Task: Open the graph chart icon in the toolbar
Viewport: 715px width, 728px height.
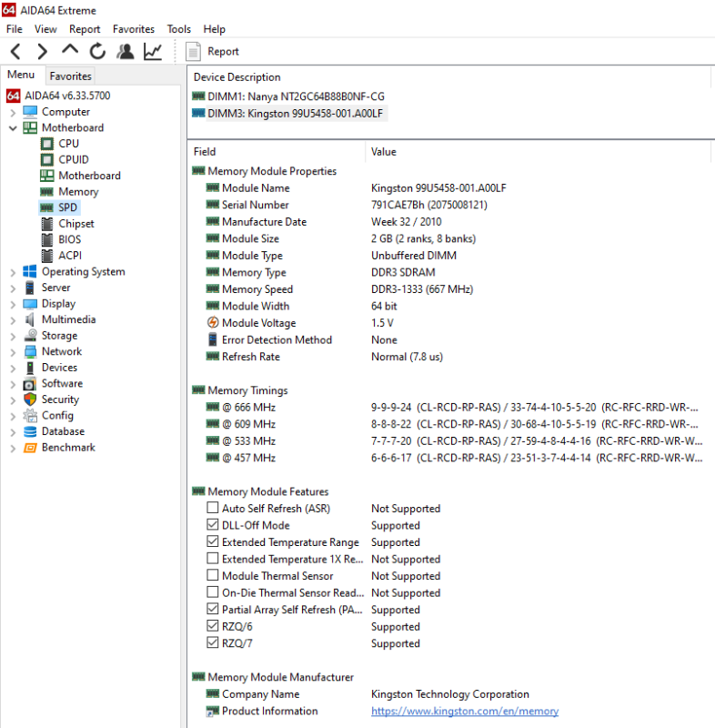Action: [153, 52]
